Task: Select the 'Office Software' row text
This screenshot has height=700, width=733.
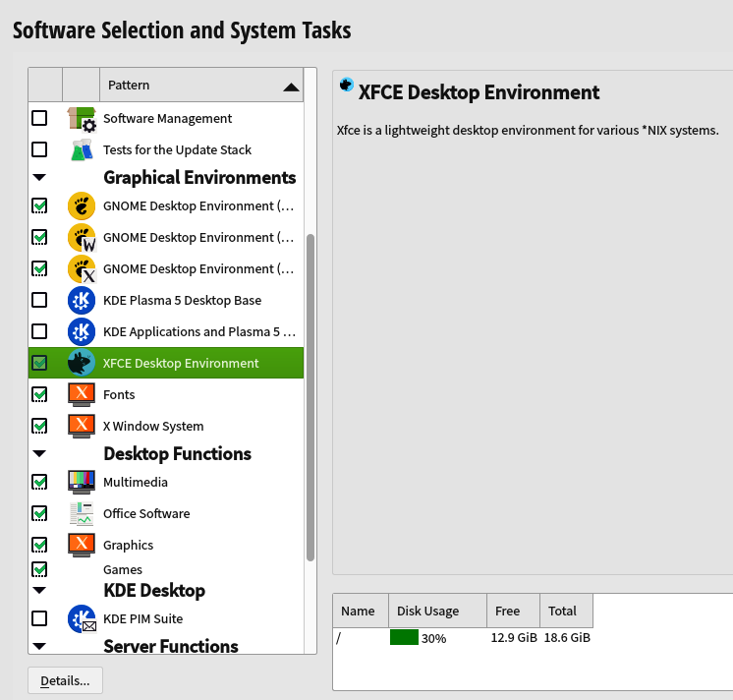Action: 146,513
